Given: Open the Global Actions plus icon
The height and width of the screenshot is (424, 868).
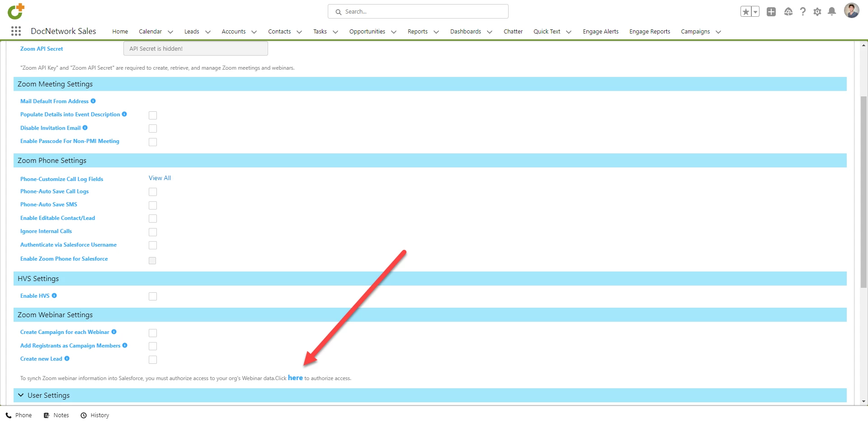Looking at the screenshot, I should pyautogui.click(x=771, y=12).
